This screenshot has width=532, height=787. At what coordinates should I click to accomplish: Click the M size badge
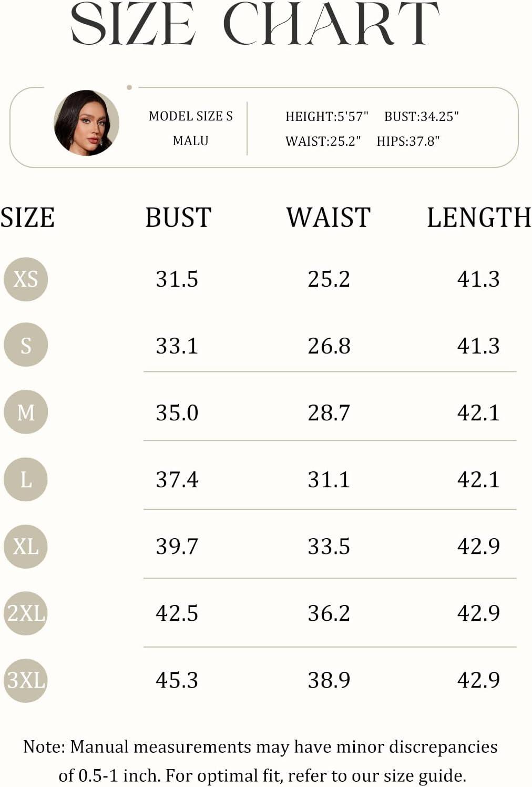pyautogui.click(x=26, y=412)
